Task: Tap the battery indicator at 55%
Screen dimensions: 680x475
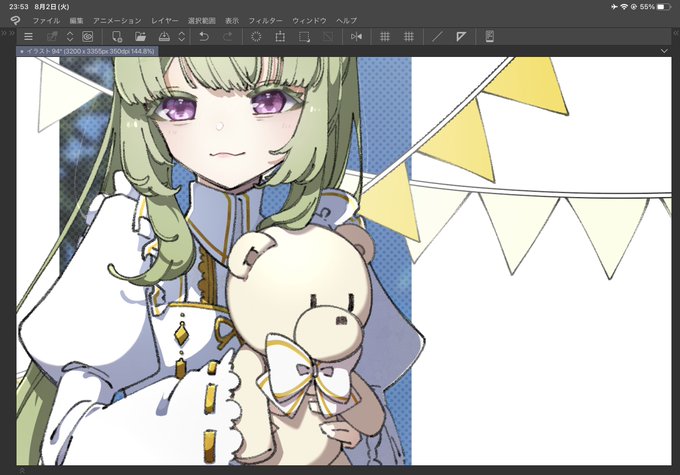Action: (x=664, y=7)
